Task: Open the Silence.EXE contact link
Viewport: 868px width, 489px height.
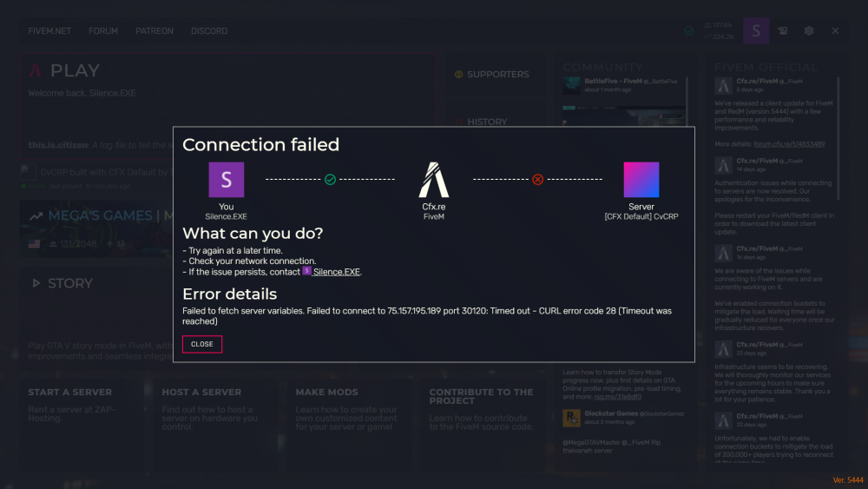Action: 336,272
